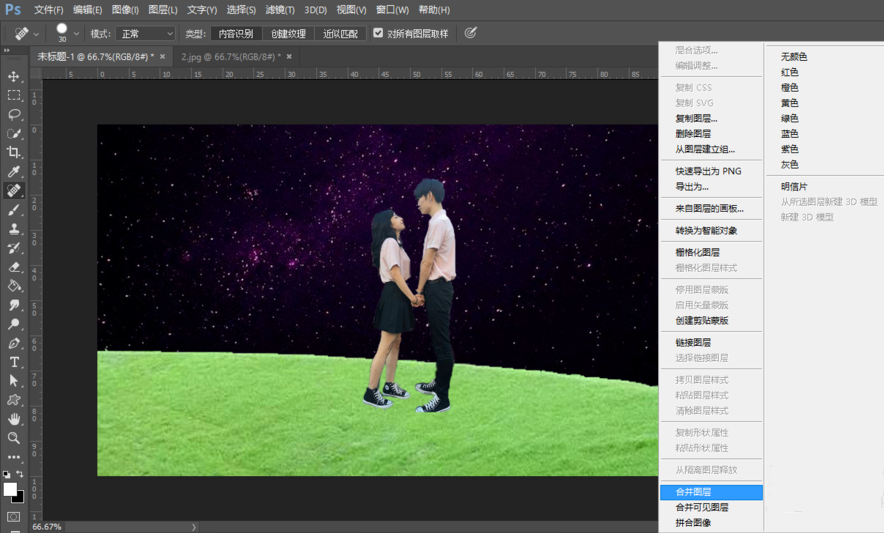Select the Zoom magnifier tool
Screen dimensions: 884x533
[x=14, y=438]
